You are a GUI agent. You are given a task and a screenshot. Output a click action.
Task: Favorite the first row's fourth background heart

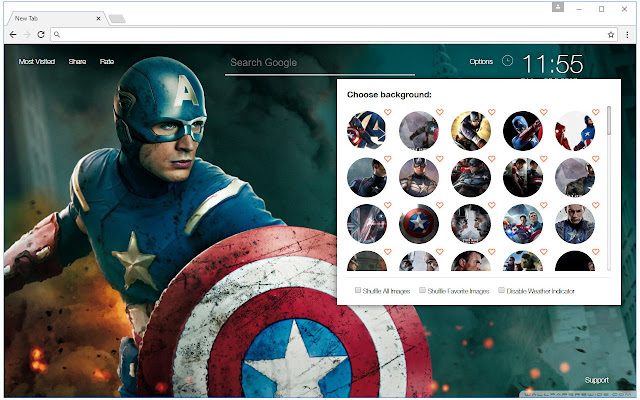[544, 112]
